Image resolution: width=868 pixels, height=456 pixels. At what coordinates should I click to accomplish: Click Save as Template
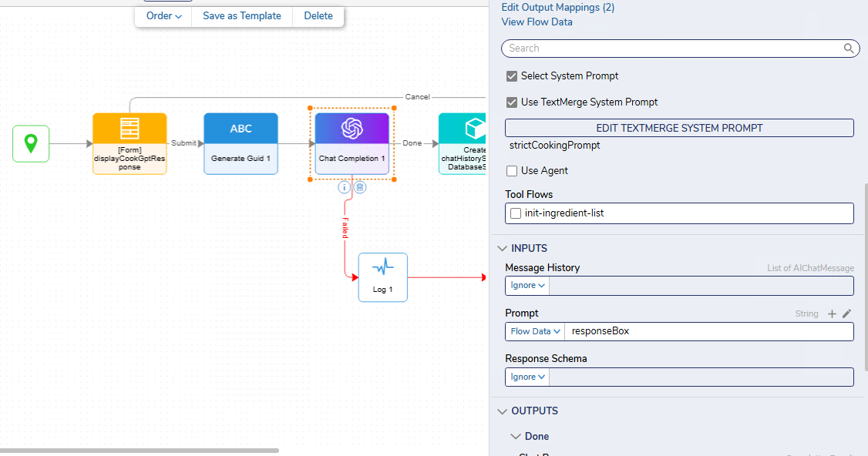pyautogui.click(x=242, y=15)
